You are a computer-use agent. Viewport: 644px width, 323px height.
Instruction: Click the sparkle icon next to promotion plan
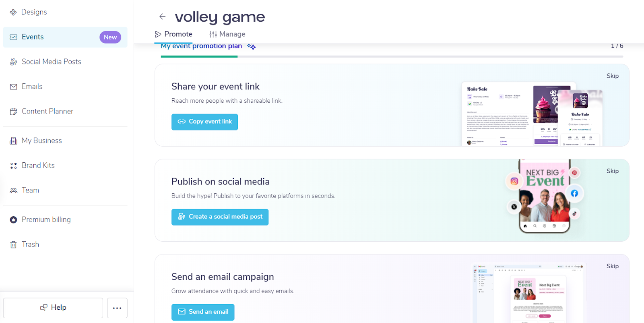252,47
